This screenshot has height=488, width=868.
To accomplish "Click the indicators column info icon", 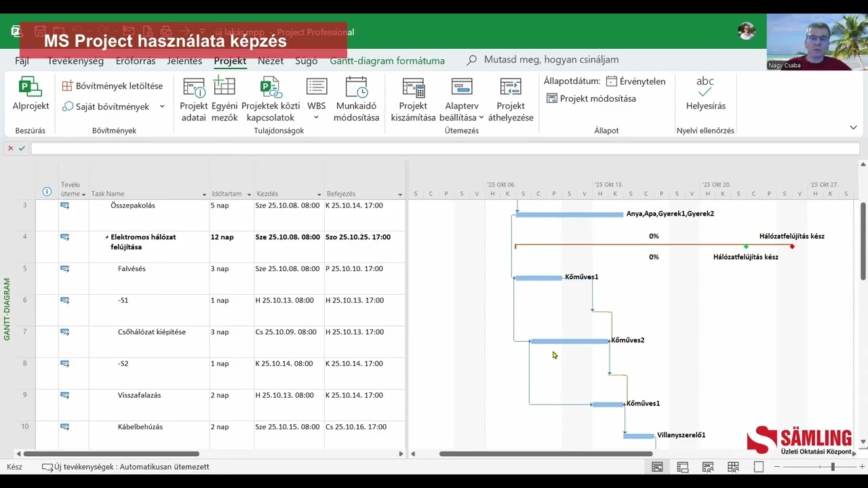I will click(x=47, y=192).
